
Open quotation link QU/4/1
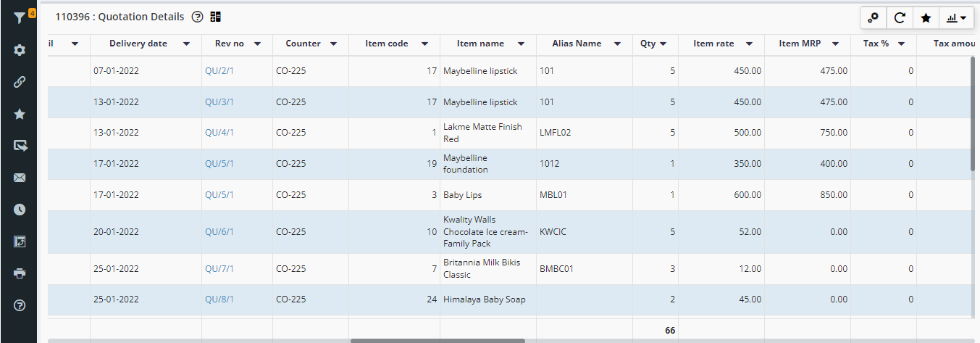[x=219, y=133]
